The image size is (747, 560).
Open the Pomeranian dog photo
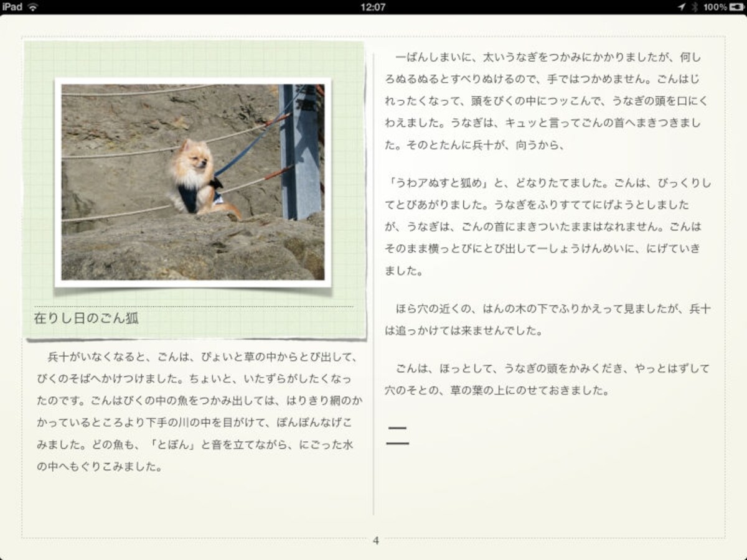193,182
